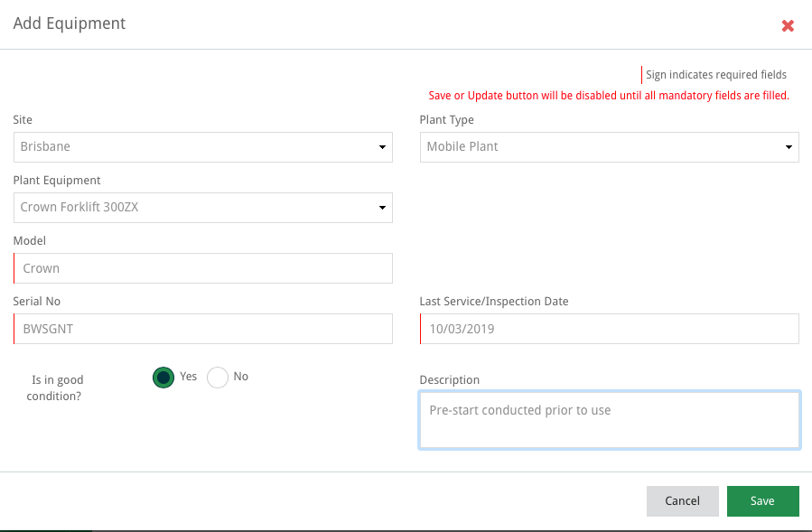Click the 'Is in good condition?' label
Image resolution: width=812 pixels, height=532 pixels.
coord(57,388)
